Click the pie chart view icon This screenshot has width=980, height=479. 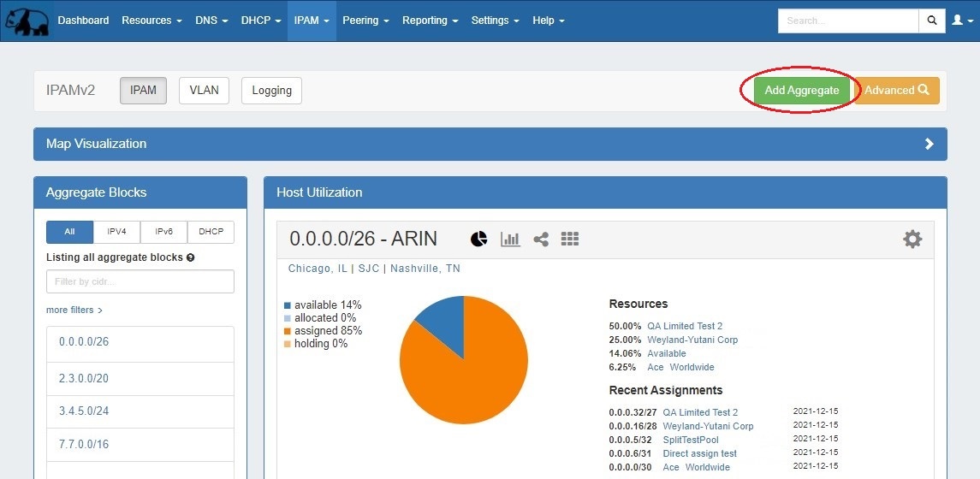[x=479, y=239]
